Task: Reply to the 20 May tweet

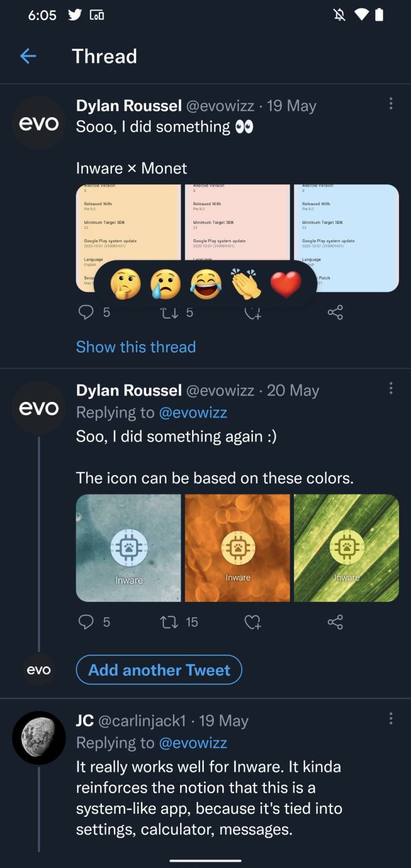Action: coord(86,622)
